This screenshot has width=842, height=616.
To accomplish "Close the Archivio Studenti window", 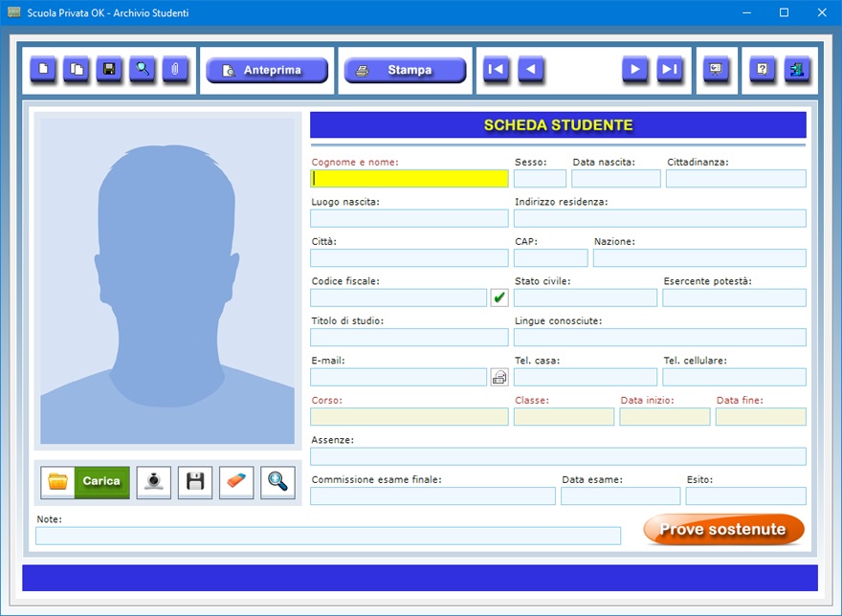I will coord(822,12).
